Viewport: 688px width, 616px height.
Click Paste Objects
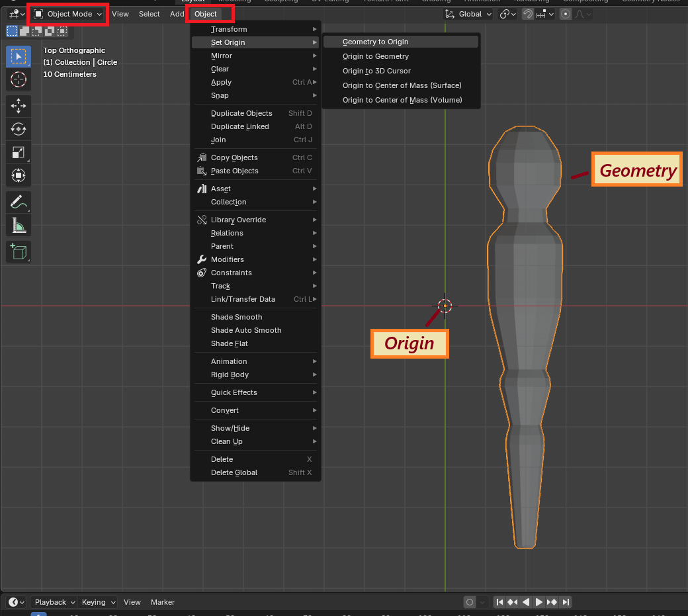click(255, 171)
